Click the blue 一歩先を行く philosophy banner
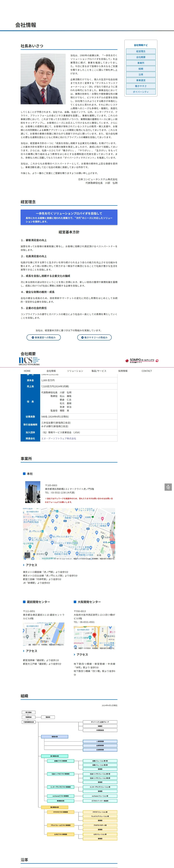Viewport: 174px width, 868px height. click(69, 217)
